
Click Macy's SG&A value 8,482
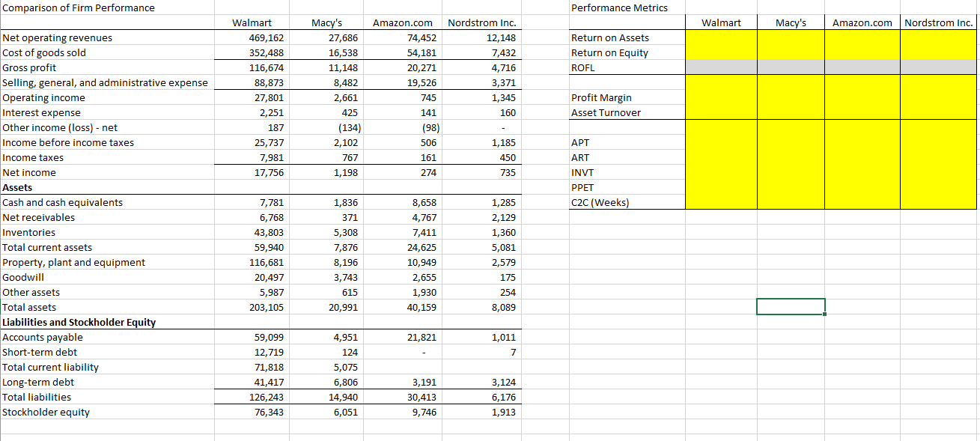[345, 82]
